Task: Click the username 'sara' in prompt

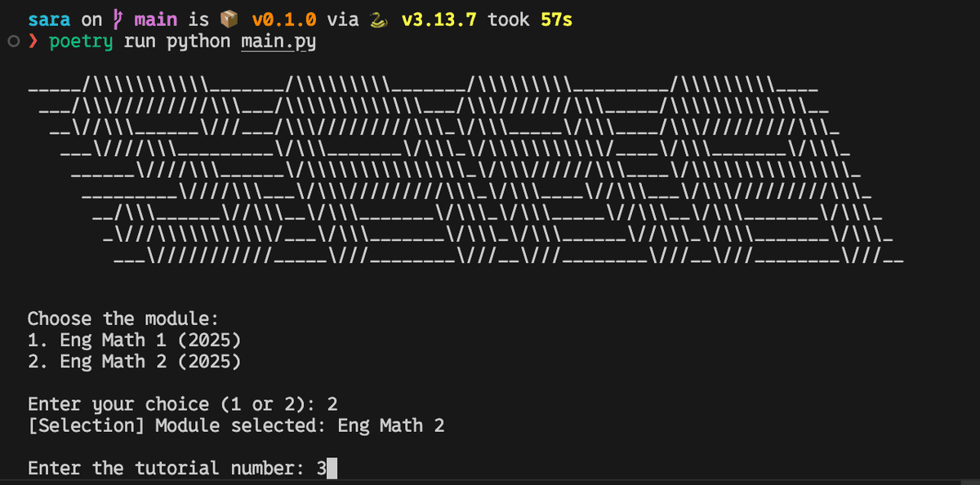Action: coord(49,19)
